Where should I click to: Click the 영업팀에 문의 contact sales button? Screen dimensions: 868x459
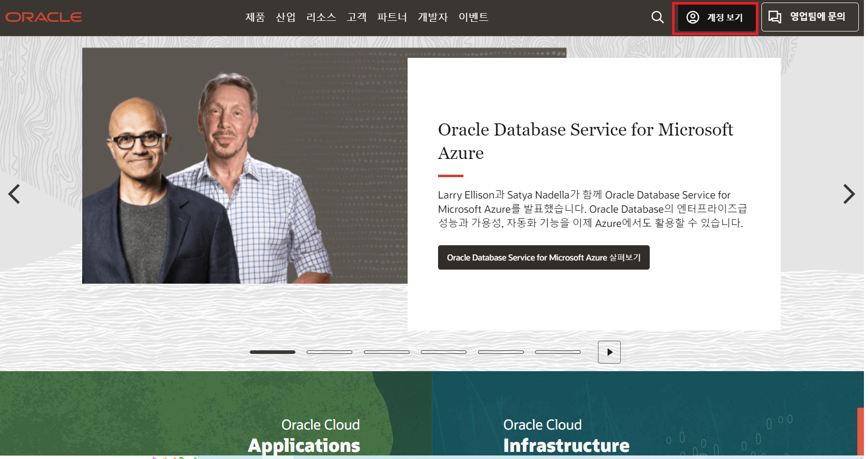810,17
